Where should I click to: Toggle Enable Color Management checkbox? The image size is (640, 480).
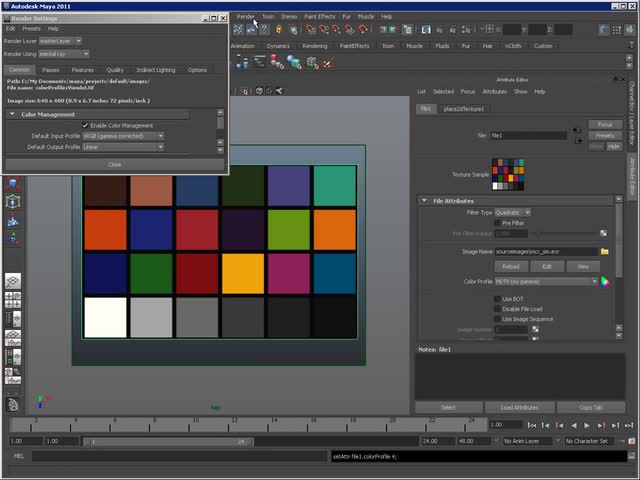click(85, 125)
